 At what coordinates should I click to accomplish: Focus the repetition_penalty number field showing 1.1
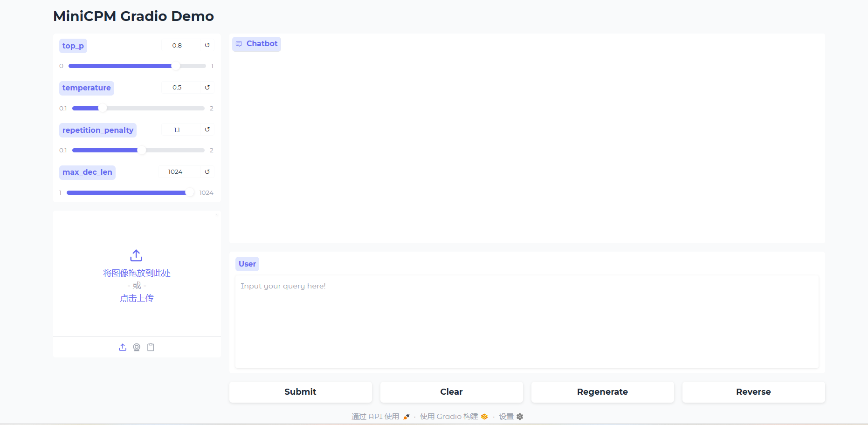[x=181, y=130]
